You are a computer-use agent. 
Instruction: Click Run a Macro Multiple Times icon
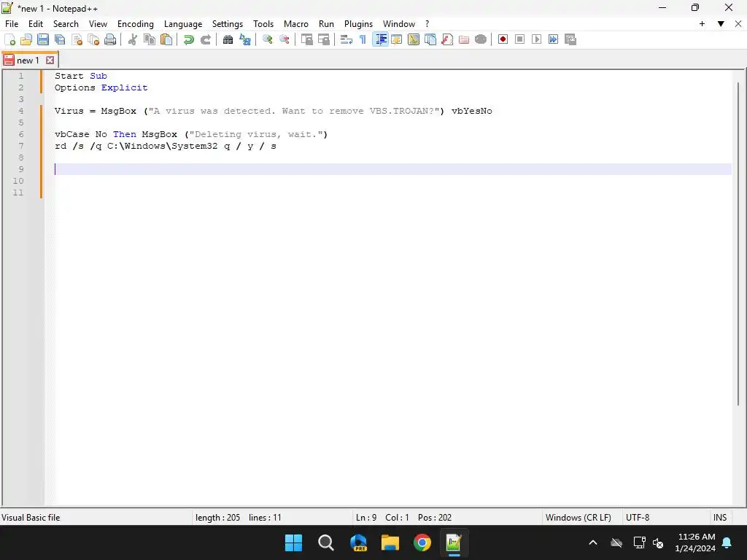553,39
